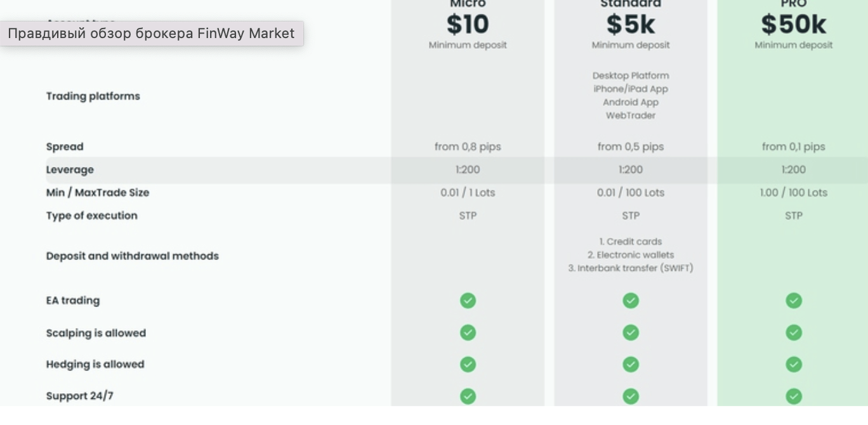Select the $50k PRO minimum deposit price
868x425 pixels.
[794, 24]
